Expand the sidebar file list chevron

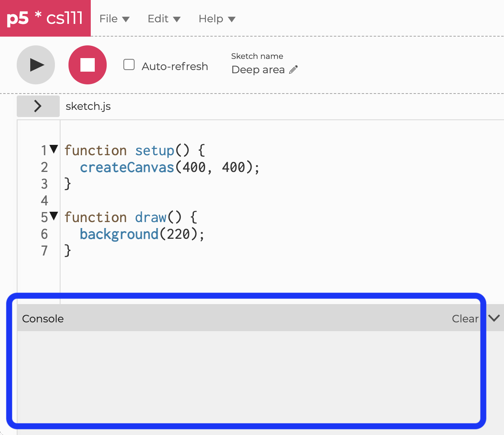[38, 106]
